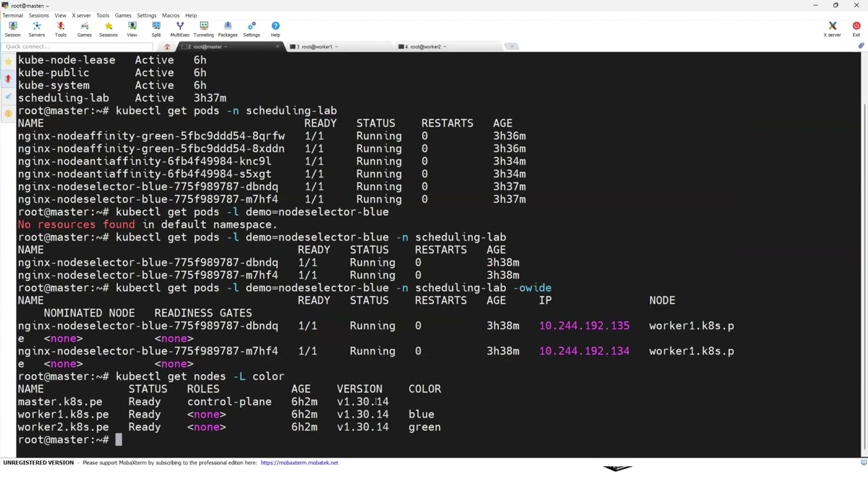
Task: Click the kube-node-lease namespace row
Action: (x=112, y=60)
